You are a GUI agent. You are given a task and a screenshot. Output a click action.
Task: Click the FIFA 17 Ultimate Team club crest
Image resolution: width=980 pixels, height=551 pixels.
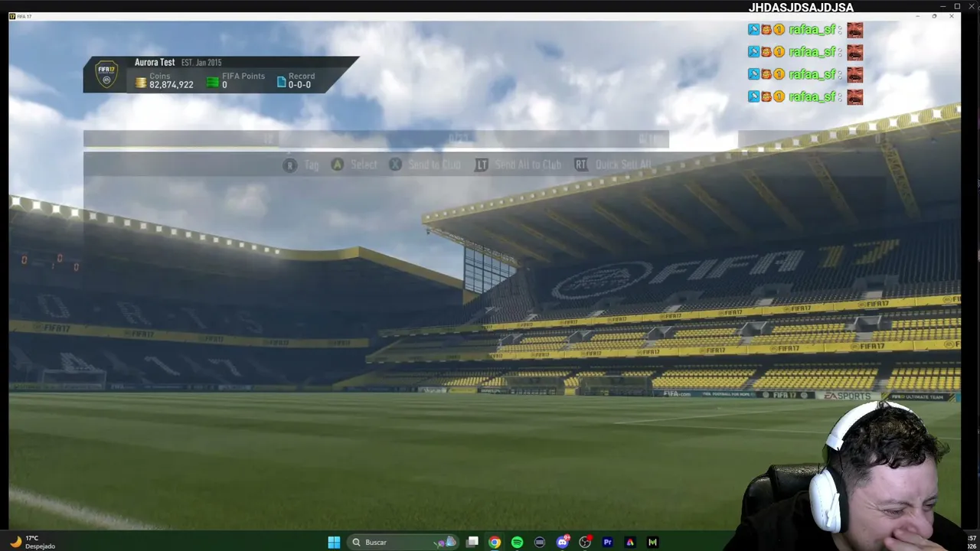(x=106, y=74)
